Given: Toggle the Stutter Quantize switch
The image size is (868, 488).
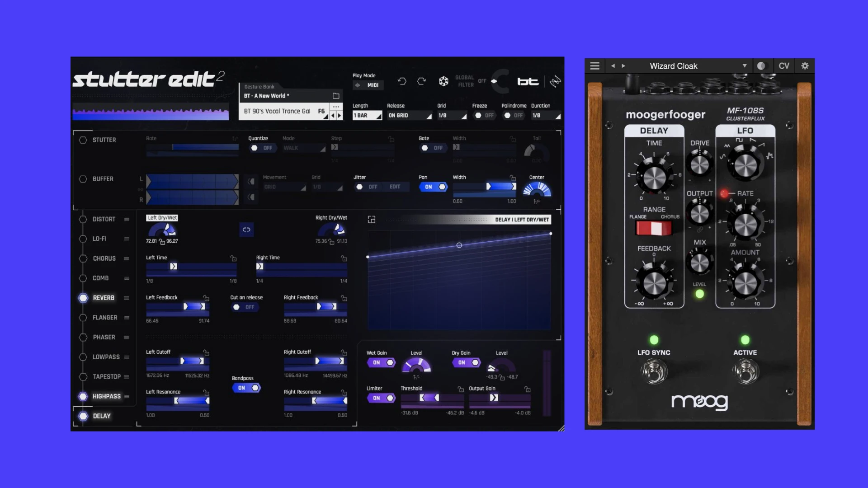Looking at the screenshot, I should click(x=262, y=148).
